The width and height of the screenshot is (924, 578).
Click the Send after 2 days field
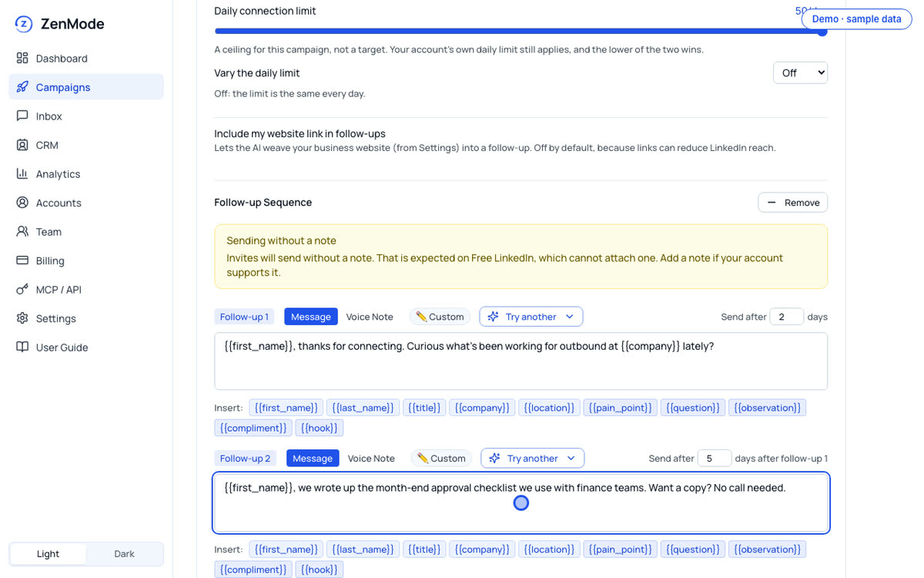pyautogui.click(x=786, y=317)
